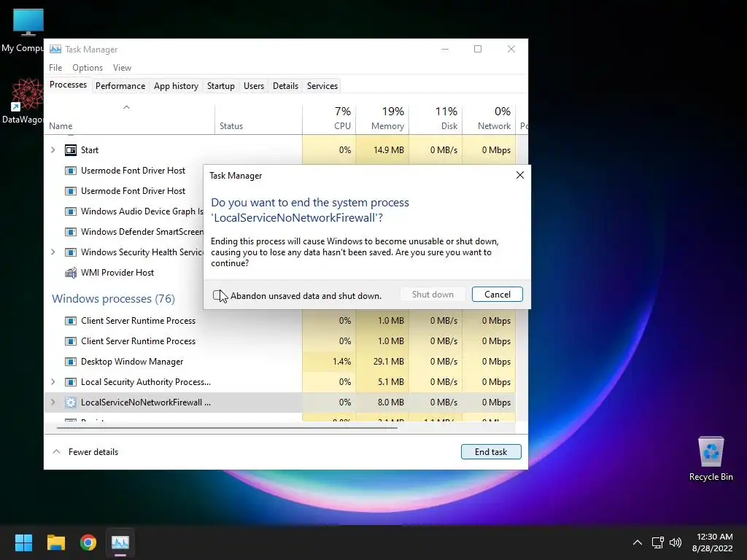The width and height of the screenshot is (747, 560).
Task: Select the DataWagon desktop shortcut
Action: pyautogui.click(x=23, y=101)
